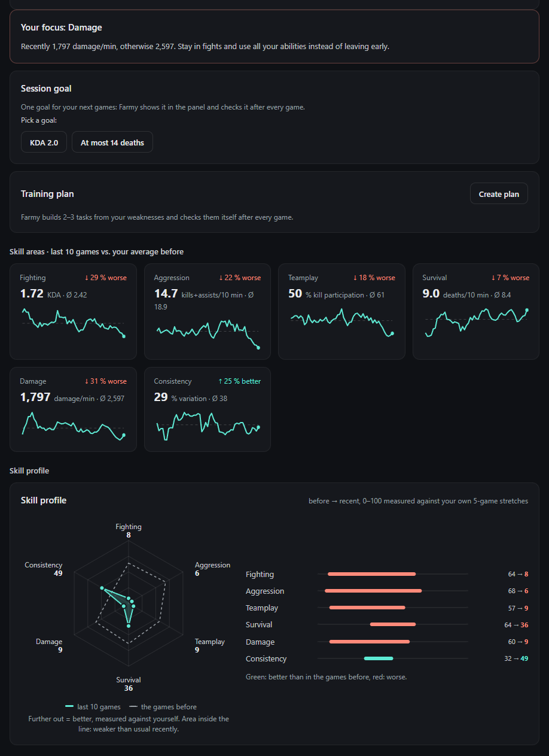
Task: Pick the At most 14 deaths goal
Action: 112,142
